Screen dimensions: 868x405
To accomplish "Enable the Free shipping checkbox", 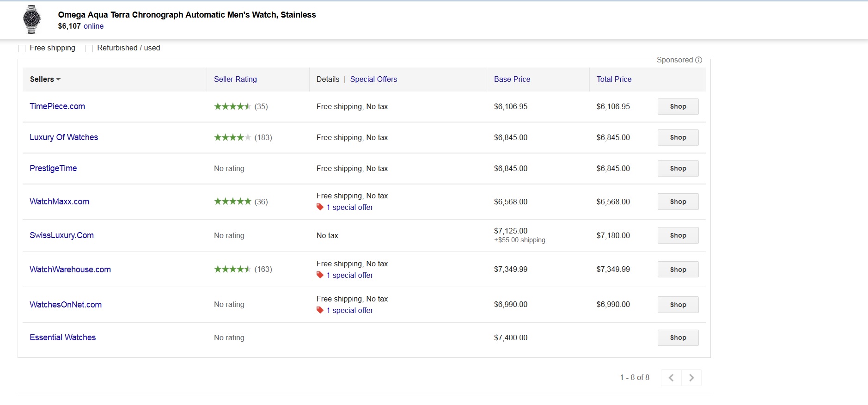I will (22, 49).
